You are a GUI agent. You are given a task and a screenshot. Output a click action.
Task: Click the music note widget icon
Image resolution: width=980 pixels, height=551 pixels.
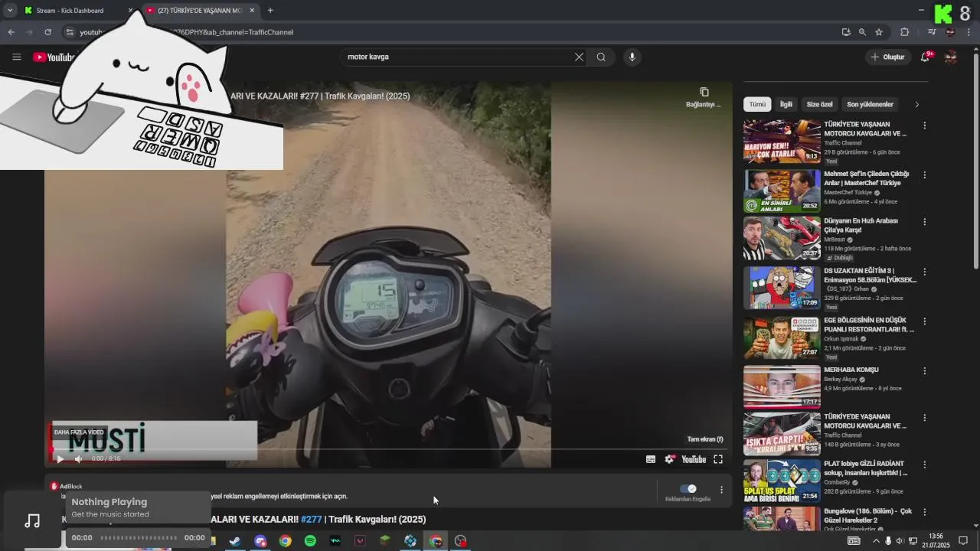pos(32,521)
